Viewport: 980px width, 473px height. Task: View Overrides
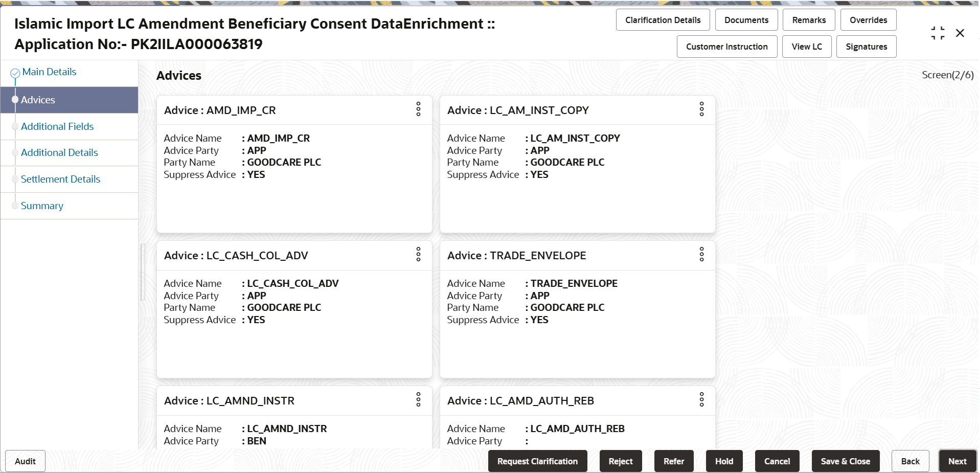[x=868, y=20]
